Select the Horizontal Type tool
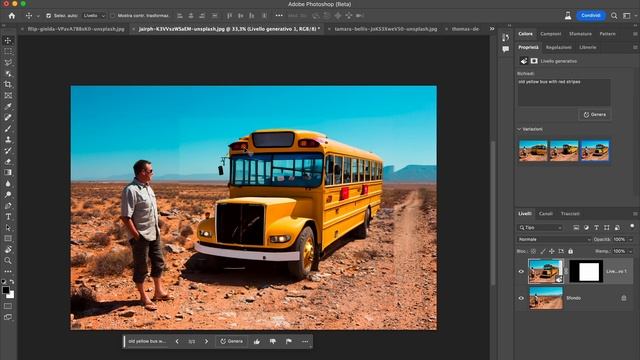Viewport: 640px width, 360px height. [x=8, y=217]
